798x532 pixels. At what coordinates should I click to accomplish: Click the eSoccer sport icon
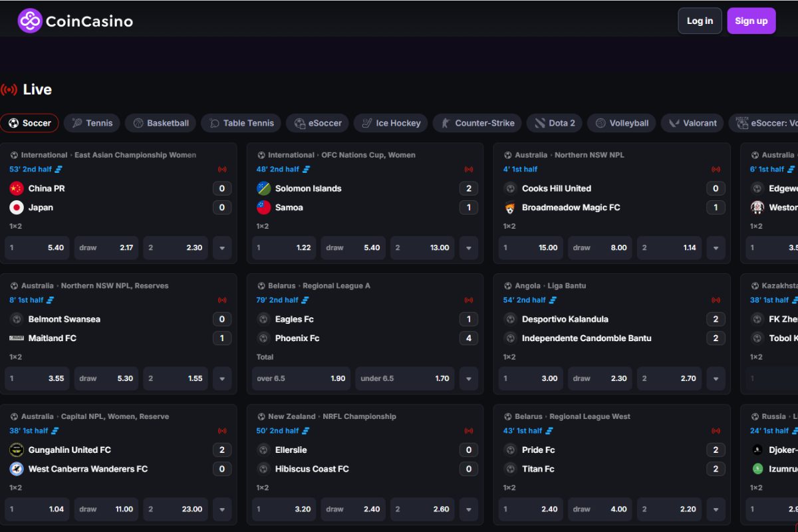300,123
